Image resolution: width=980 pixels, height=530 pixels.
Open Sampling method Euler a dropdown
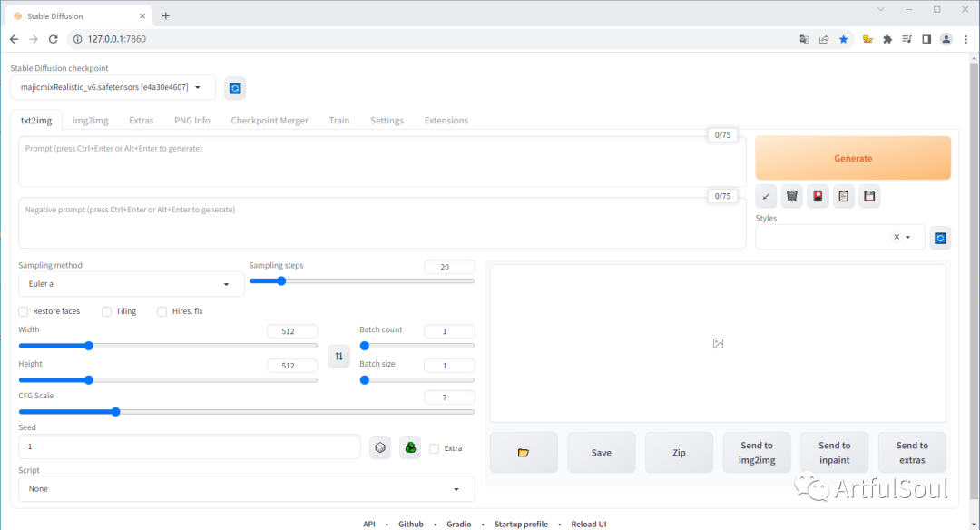click(x=132, y=284)
